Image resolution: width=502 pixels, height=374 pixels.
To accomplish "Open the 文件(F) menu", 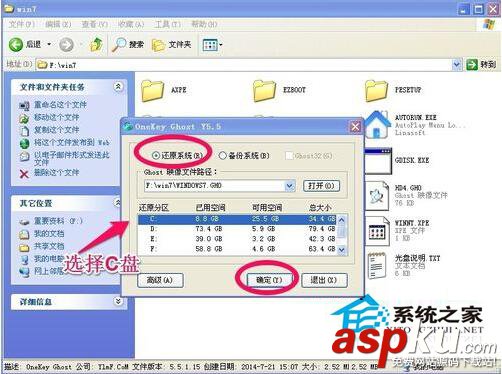I will point(21,24).
